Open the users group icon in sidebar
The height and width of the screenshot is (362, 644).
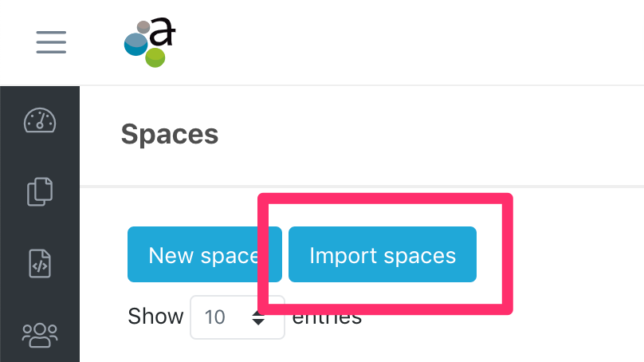click(40, 335)
